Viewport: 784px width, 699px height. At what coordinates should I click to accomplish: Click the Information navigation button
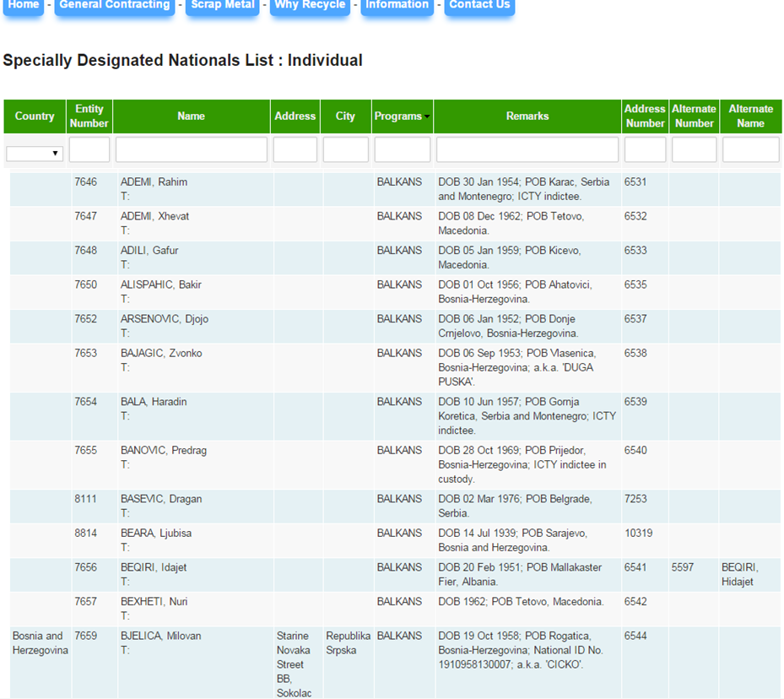click(397, 6)
